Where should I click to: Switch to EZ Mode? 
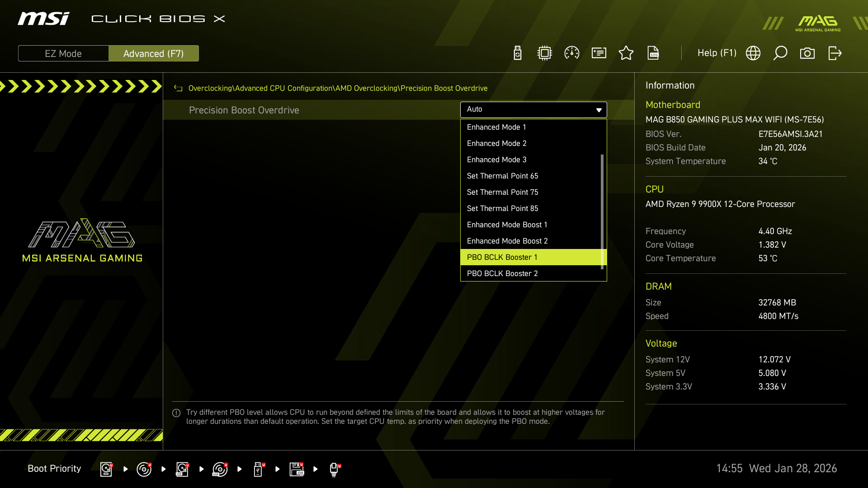[63, 53]
